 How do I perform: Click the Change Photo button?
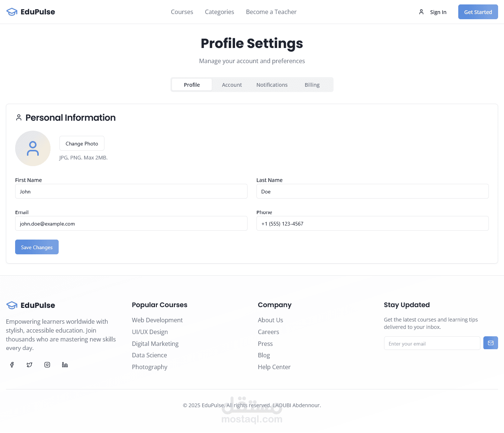pyautogui.click(x=82, y=144)
